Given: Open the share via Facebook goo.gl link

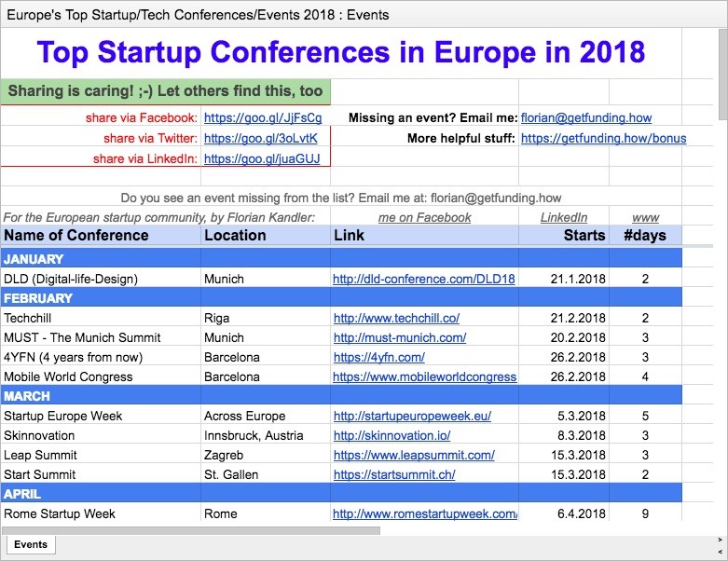Looking at the screenshot, I should [x=263, y=118].
